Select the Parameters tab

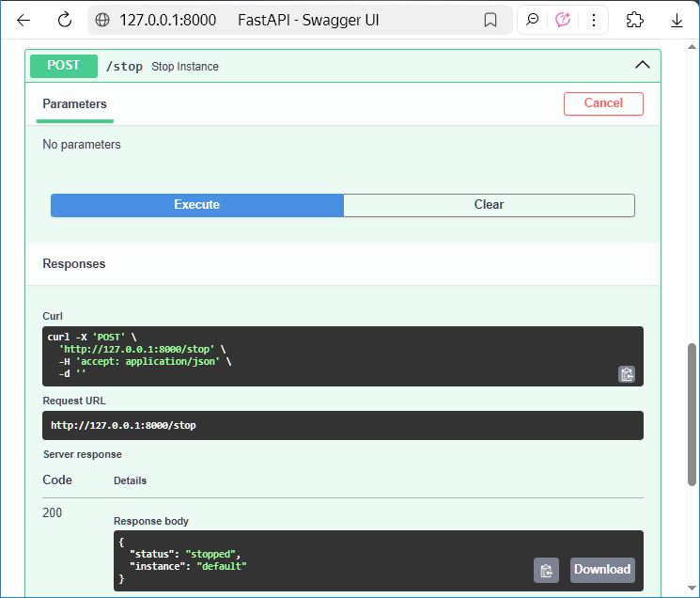tap(75, 104)
